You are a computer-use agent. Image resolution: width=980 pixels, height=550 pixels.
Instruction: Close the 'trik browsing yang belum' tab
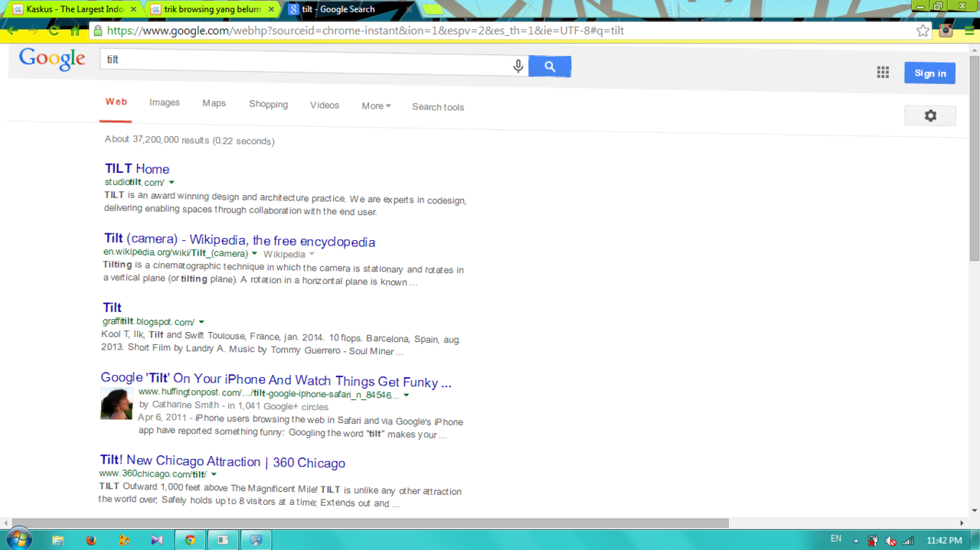pos(271,9)
